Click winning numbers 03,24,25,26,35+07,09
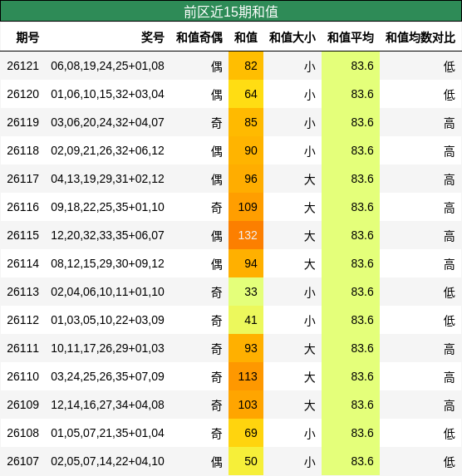Viewport: 462px width, 476px height. coord(107,376)
